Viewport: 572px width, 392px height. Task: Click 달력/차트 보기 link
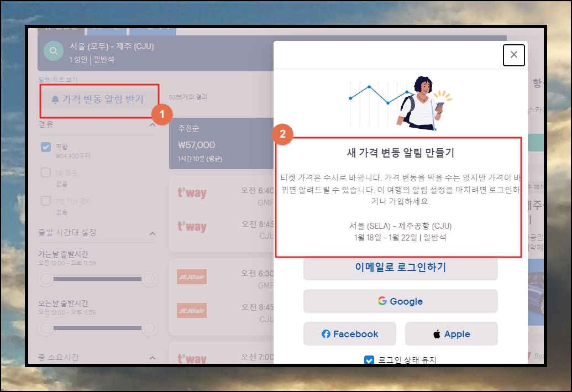coord(57,80)
